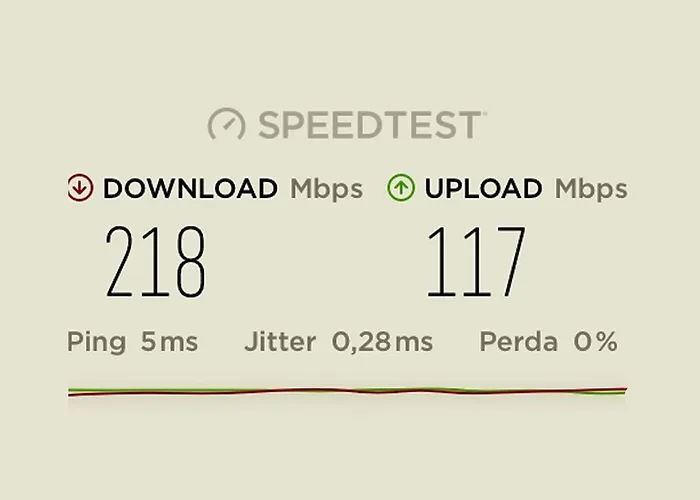Click the Ping label
Viewport: 700px width, 500px height.
(x=96, y=343)
